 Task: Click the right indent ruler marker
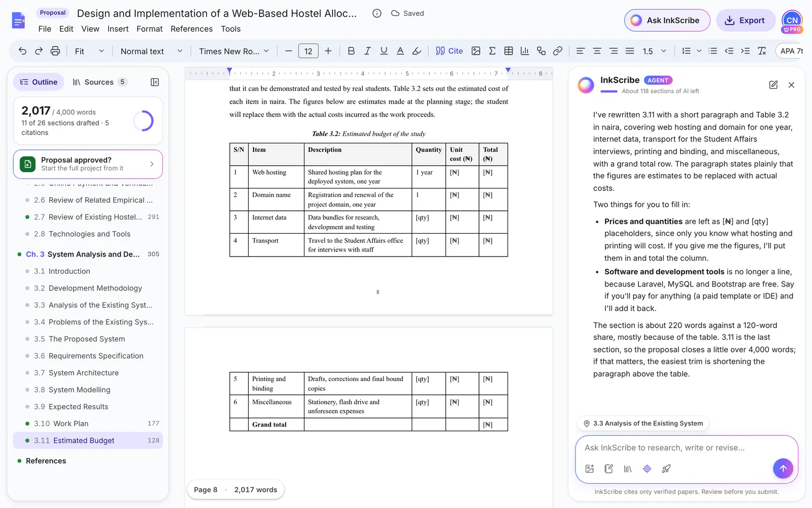(x=508, y=70)
